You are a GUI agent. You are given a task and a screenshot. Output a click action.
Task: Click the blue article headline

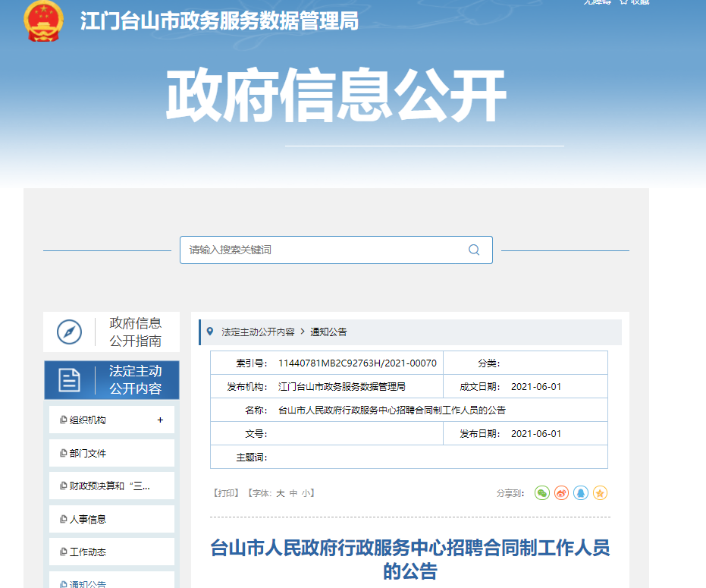click(410, 559)
